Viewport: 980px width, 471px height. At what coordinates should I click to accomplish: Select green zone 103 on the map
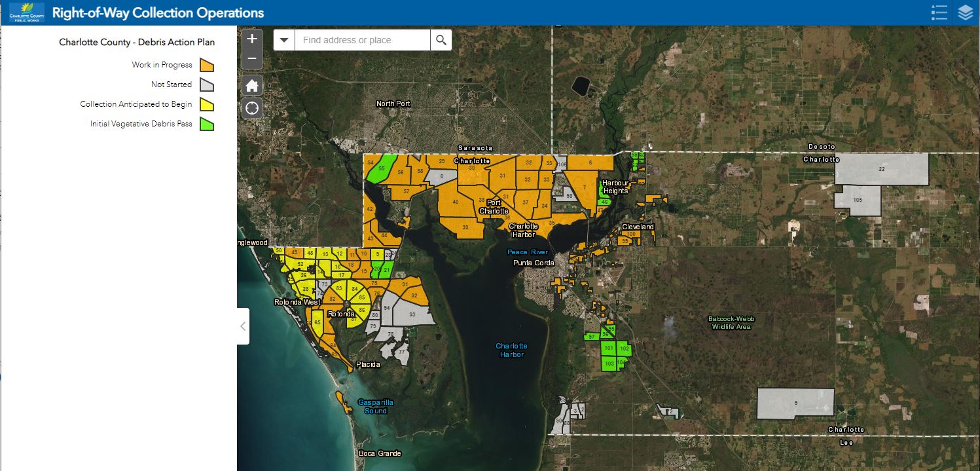coord(609,364)
